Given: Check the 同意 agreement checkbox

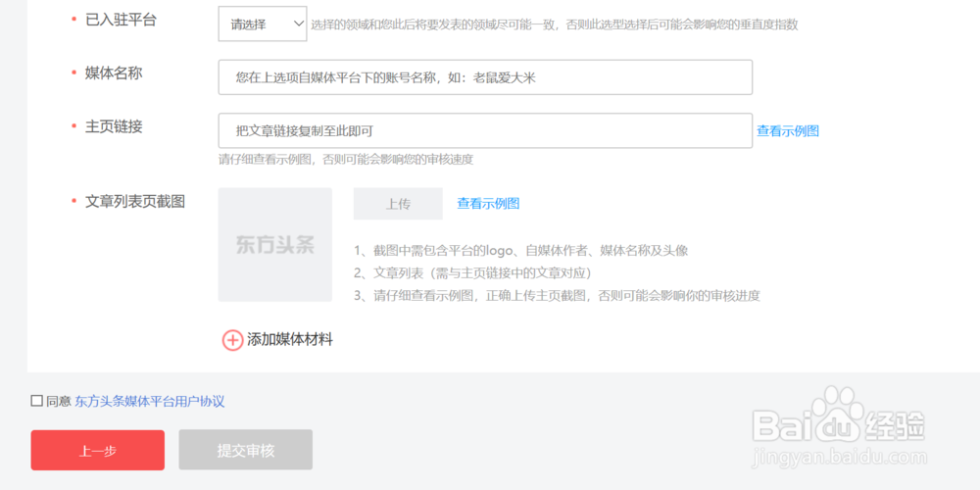Looking at the screenshot, I should click(x=37, y=401).
